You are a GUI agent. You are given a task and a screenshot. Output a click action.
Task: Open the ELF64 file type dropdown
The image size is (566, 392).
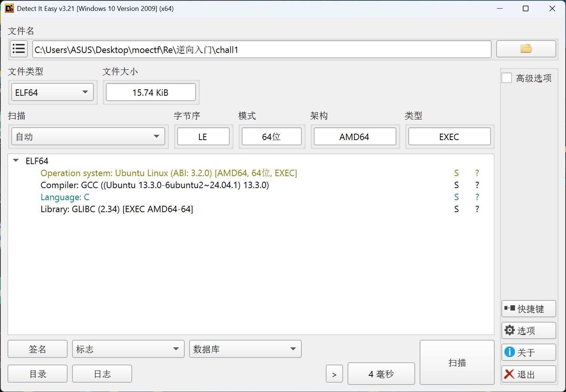click(53, 92)
